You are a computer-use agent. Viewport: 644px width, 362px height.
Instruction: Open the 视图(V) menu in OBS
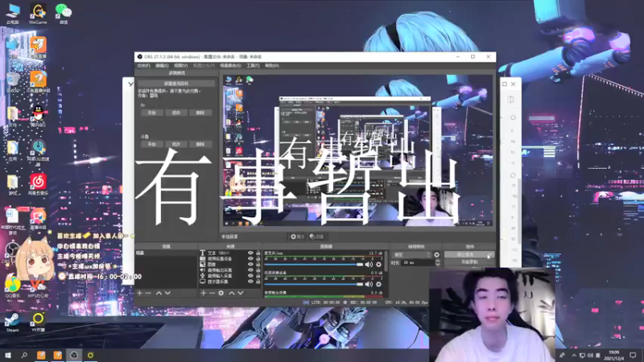pos(180,66)
